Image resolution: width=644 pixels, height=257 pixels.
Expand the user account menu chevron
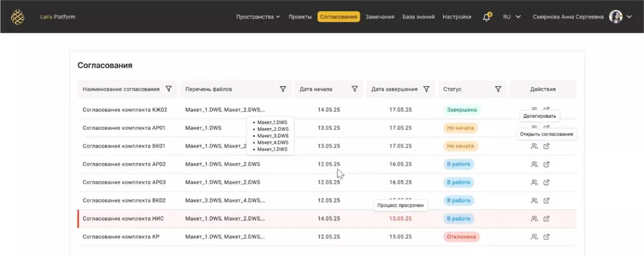629,17
